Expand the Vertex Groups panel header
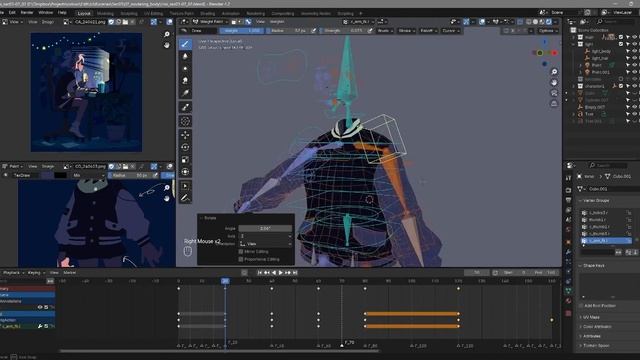This screenshot has width=640, height=360. pyautogui.click(x=595, y=200)
